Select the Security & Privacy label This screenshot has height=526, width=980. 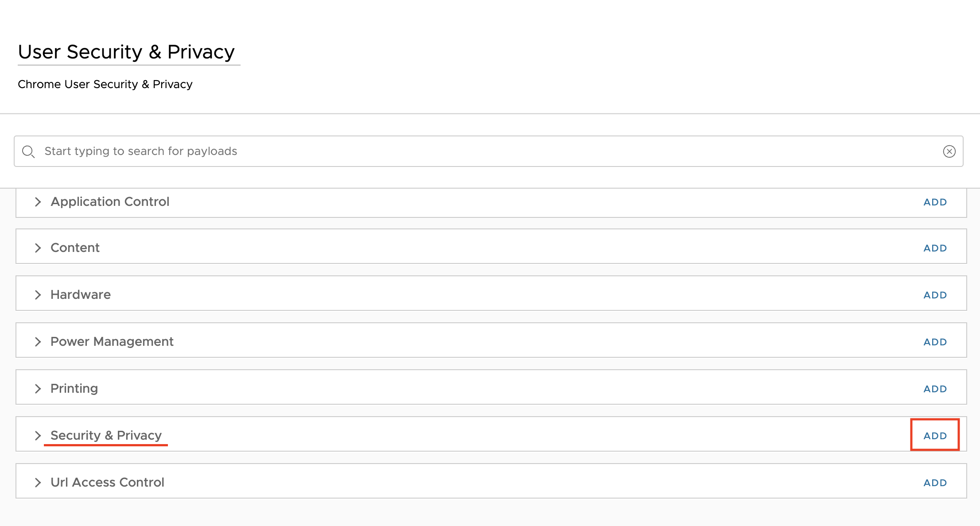click(x=106, y=435)
